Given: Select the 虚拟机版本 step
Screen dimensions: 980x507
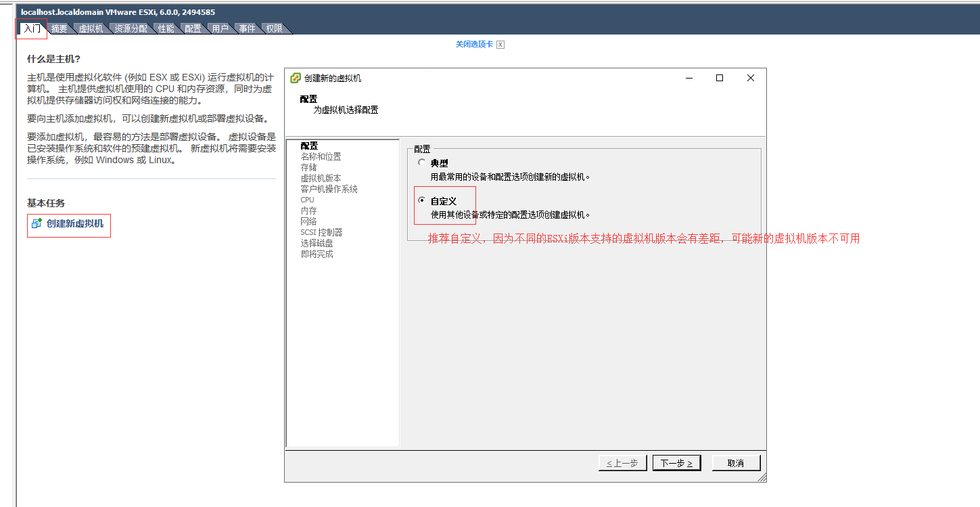Looking at the screenshot, I should [321, 178].
